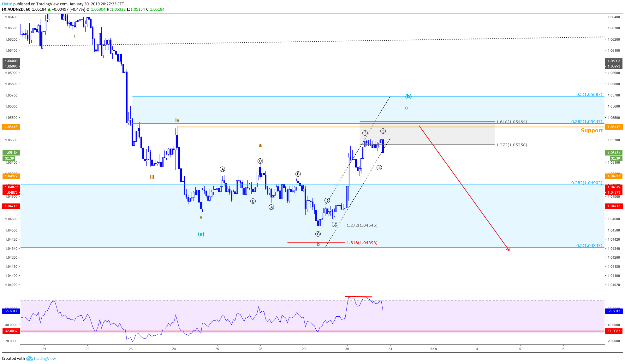Click the circled 5 wave marker
The height and width of the screenshot is (364, 625).
click(x=383, y=131)
